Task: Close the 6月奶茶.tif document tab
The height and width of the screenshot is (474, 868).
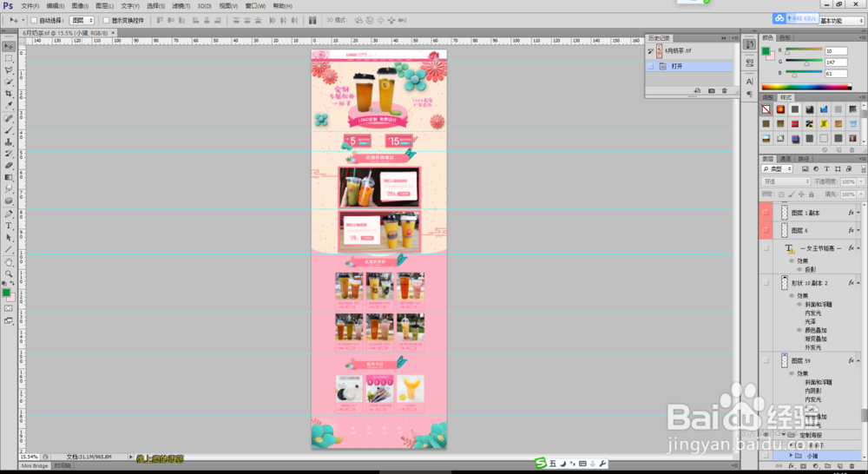Action: (x=114, y=33)
